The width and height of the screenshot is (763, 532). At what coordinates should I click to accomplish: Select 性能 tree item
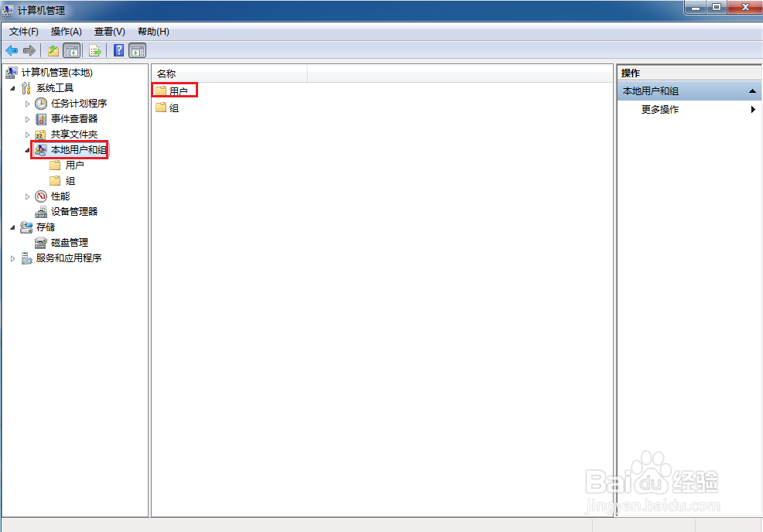[x=60, y=196]
